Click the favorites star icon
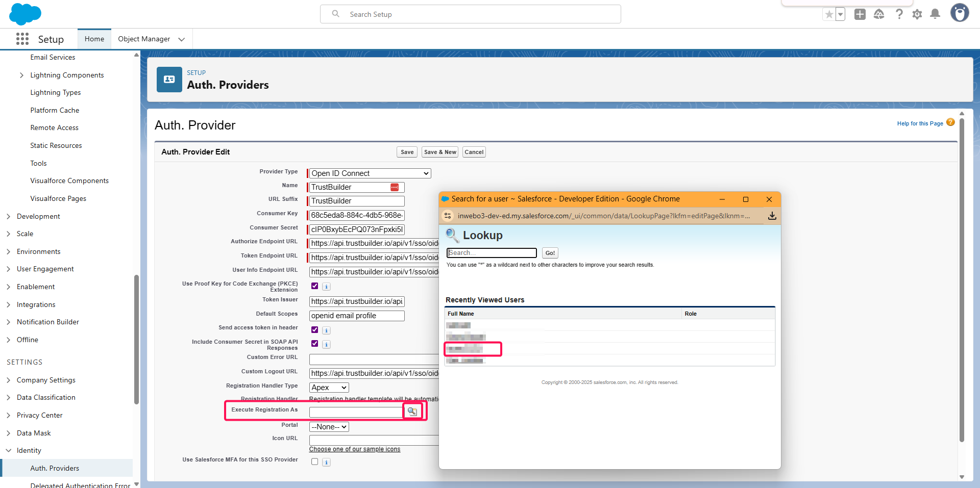The height and width of the screenshot is (488, 980). point(829,14)
